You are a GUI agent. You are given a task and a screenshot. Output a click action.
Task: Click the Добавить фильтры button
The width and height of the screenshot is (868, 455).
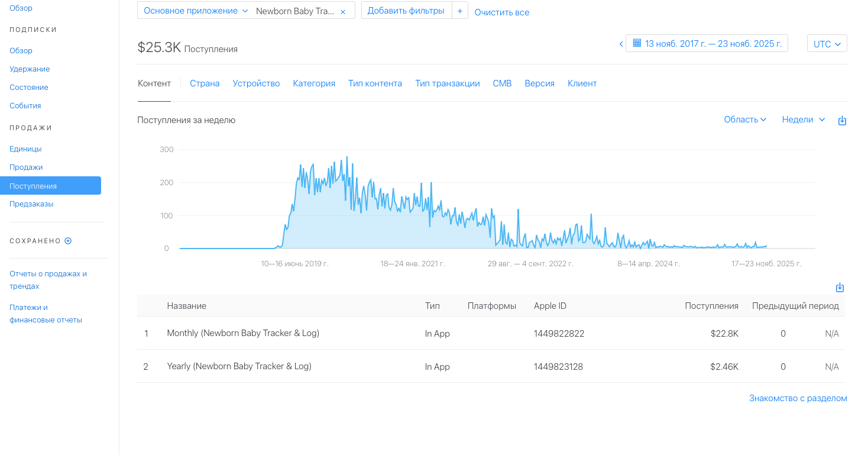[x=406, y=11]
